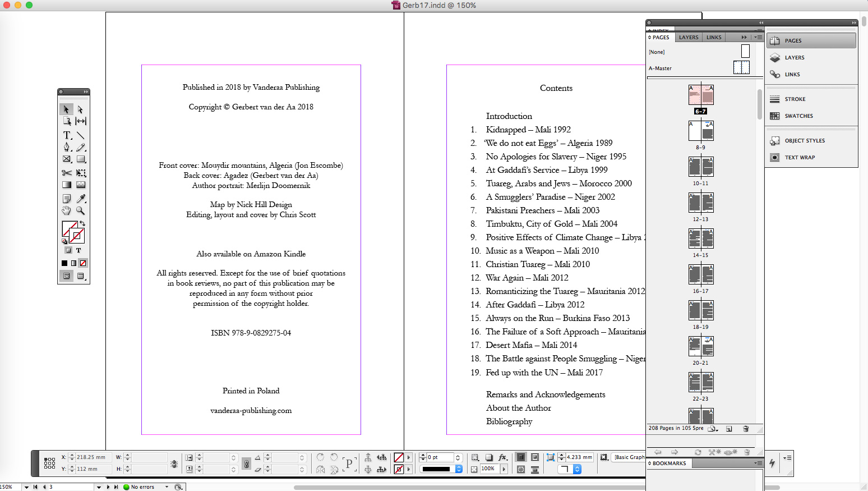Viewport: 868px width, 491px height.
Task: Choose the Hand tool
Action: click(67, 211)
